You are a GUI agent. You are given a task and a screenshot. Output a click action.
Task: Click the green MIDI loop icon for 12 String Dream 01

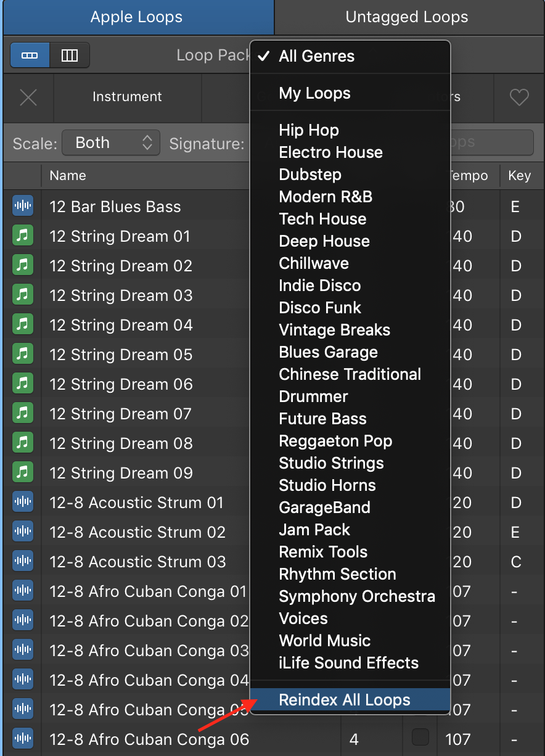(23, 236)
